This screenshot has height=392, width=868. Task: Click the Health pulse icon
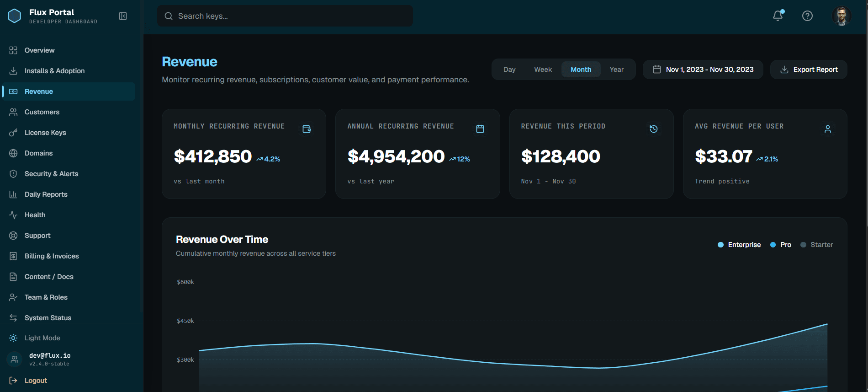(x=13, y=215)
